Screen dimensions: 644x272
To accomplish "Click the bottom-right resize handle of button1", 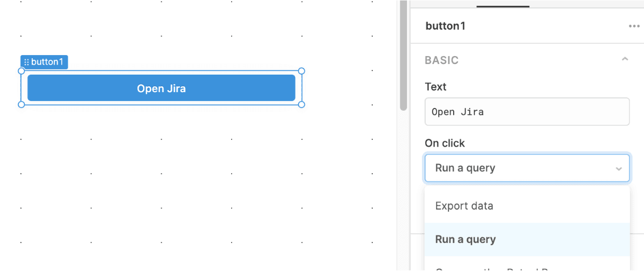I will (301, 104).
